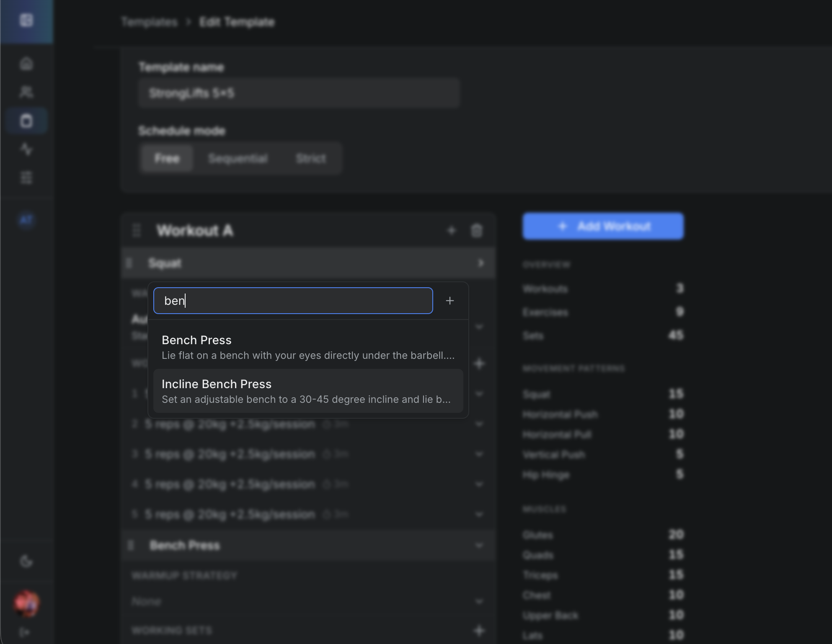The width and height of the screenshot is (832, 644).
Task: Select the clients icon in the sidebar
Action: tap(26, 92)
